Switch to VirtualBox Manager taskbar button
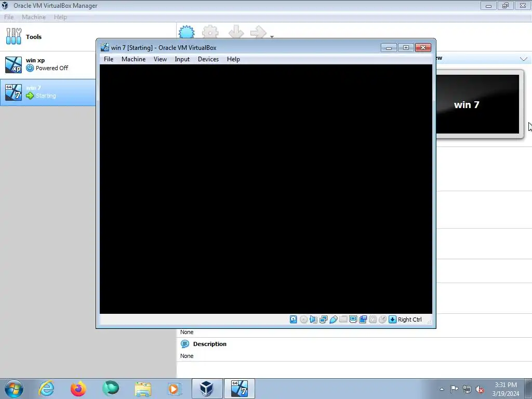The image size is (532, 399). coord(207,389)
